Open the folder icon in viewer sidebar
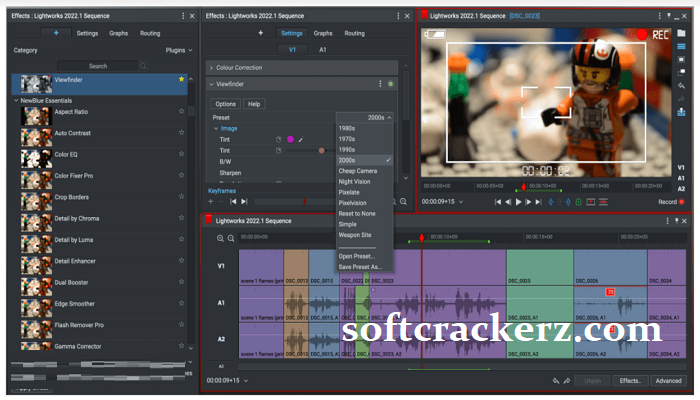Image resolution: width=700 pixels, height=400 pixels. (x=681, y=33)
